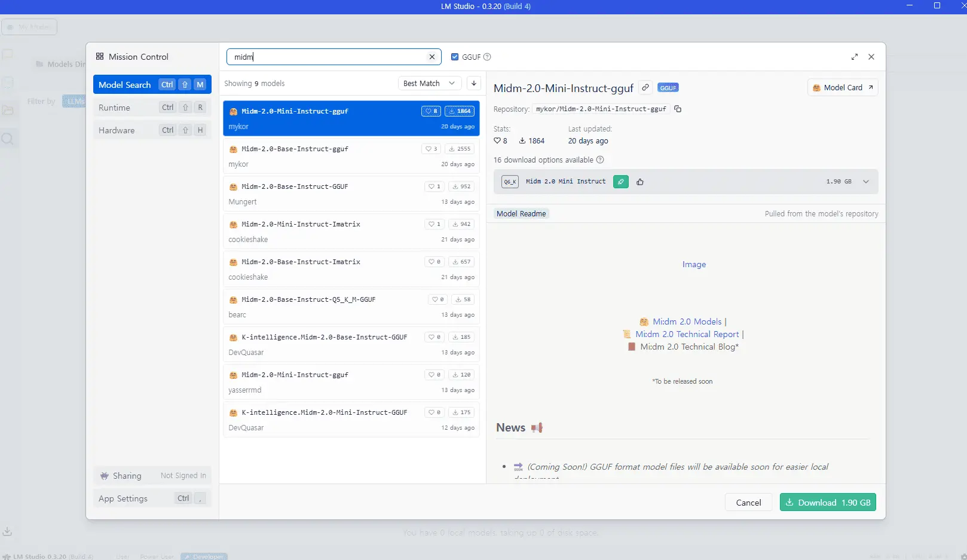967x560 pixels.
Task: Toggle the GGUF format checkbox
Action: (455, 57)
